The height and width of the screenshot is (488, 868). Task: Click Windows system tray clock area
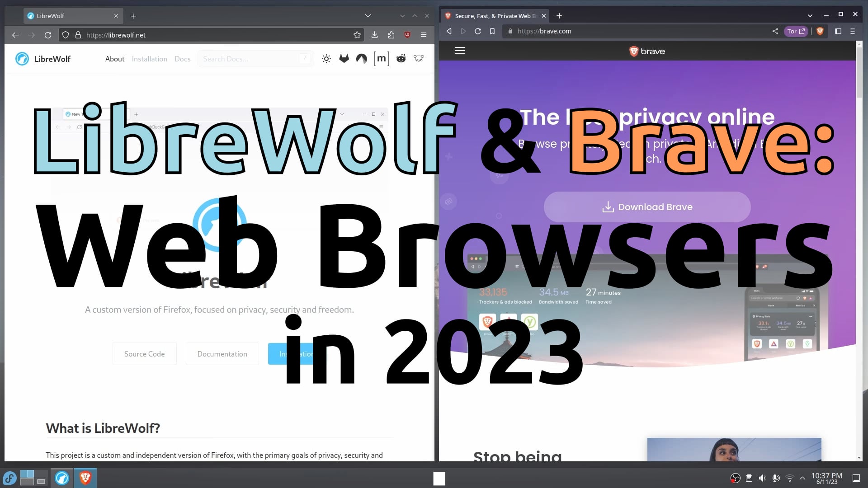[823, 477]
